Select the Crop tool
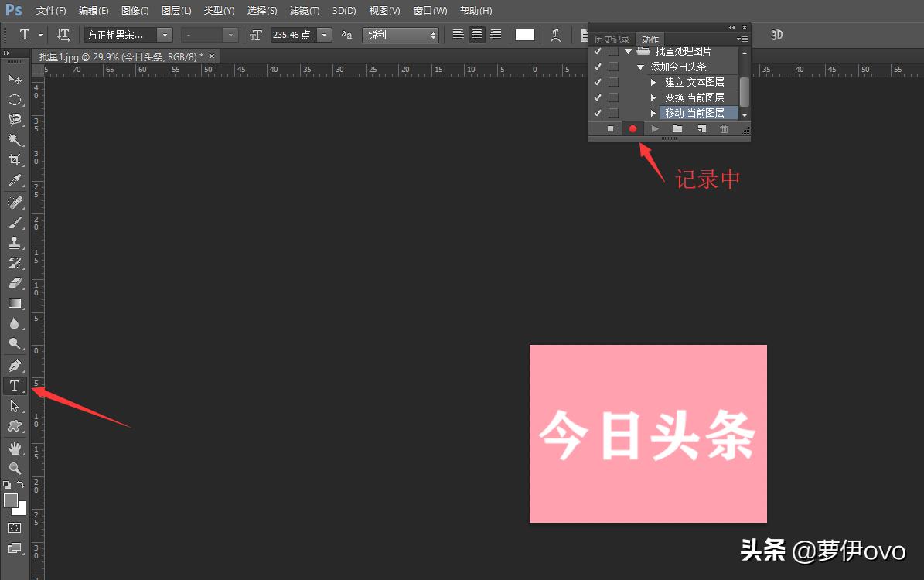Screen dimensions: 924x580 tap(14, 159)
